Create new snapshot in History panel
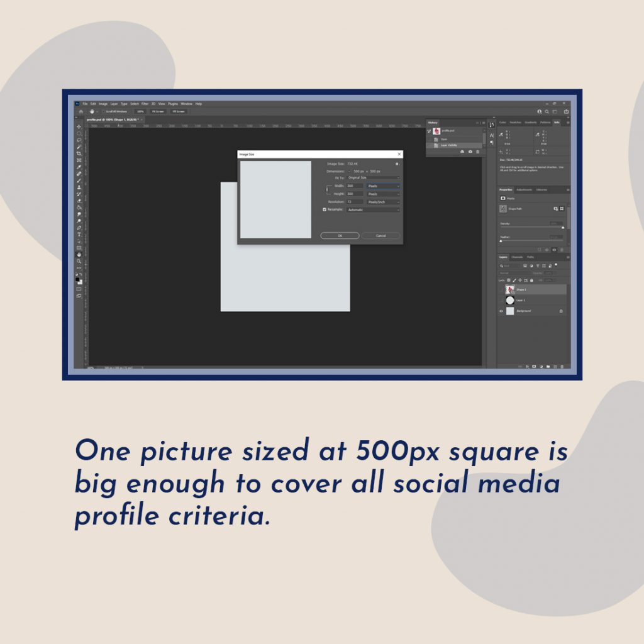Viewport: 644px width, 644px height. 470,152
